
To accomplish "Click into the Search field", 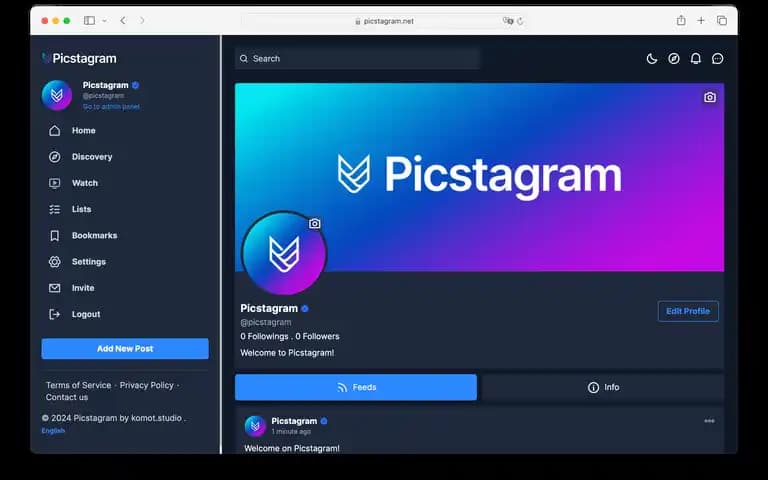I will [358, 59].
